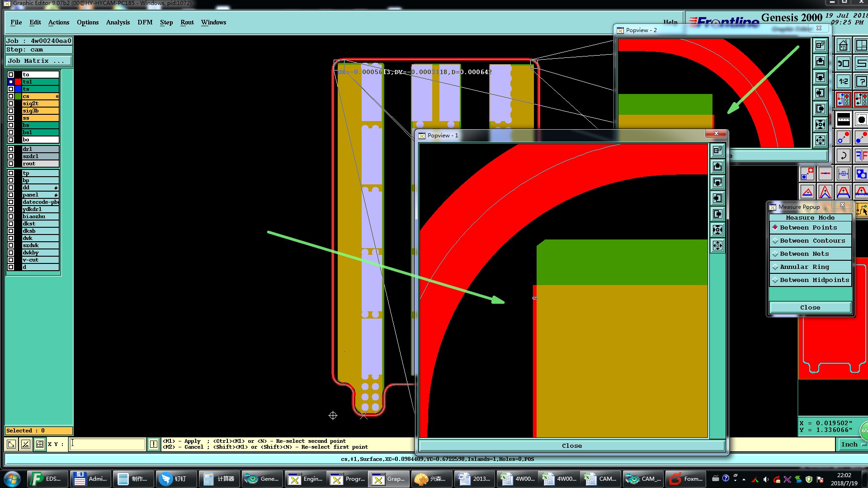
Task: Open the File menu
Action: coord(16,22)
